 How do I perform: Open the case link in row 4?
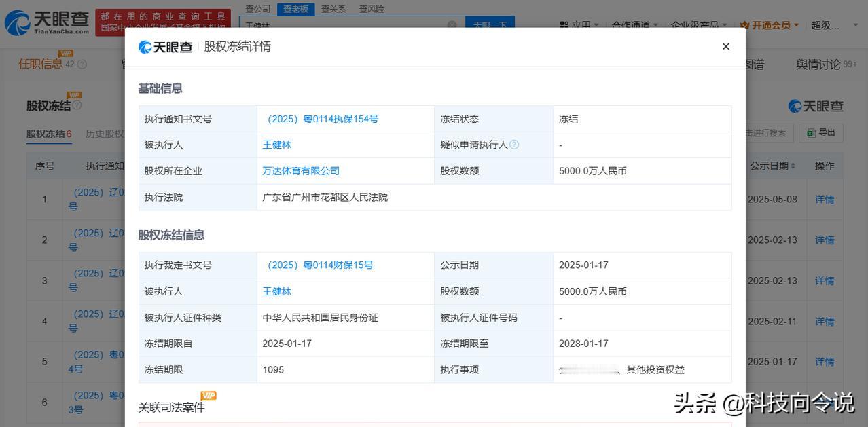pos(96,321)
